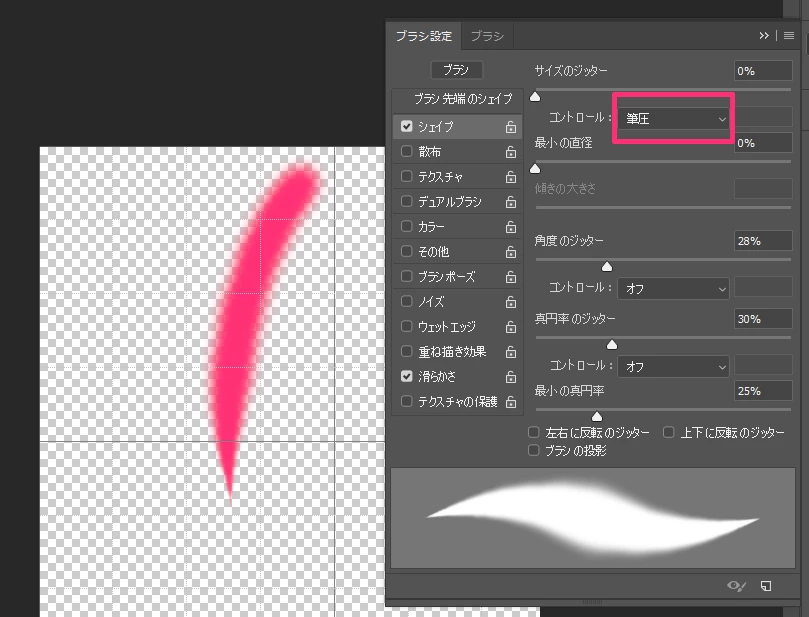This screenshot has height=617, width=809.
Task: Enable the デュアルブラシ checkbox
Action: (x=407, y=201)
